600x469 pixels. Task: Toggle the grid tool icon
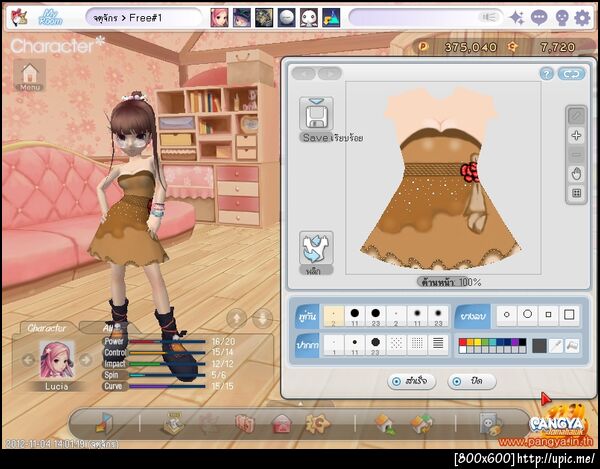[x=576, y=193]
